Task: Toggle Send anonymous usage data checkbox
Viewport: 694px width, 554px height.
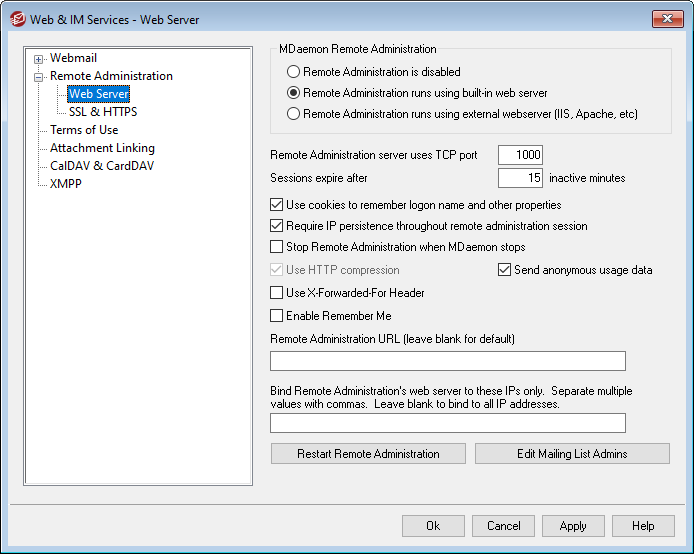Action: click(x=505, y=270)
